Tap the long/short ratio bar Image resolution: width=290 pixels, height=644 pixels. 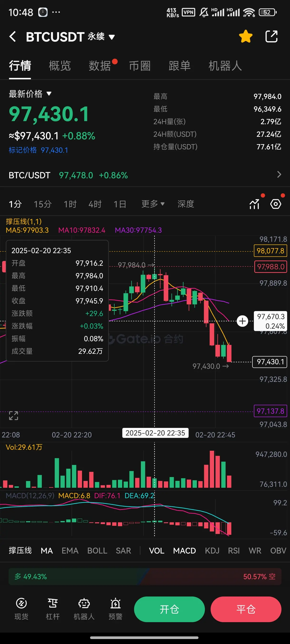coord(145,577)
